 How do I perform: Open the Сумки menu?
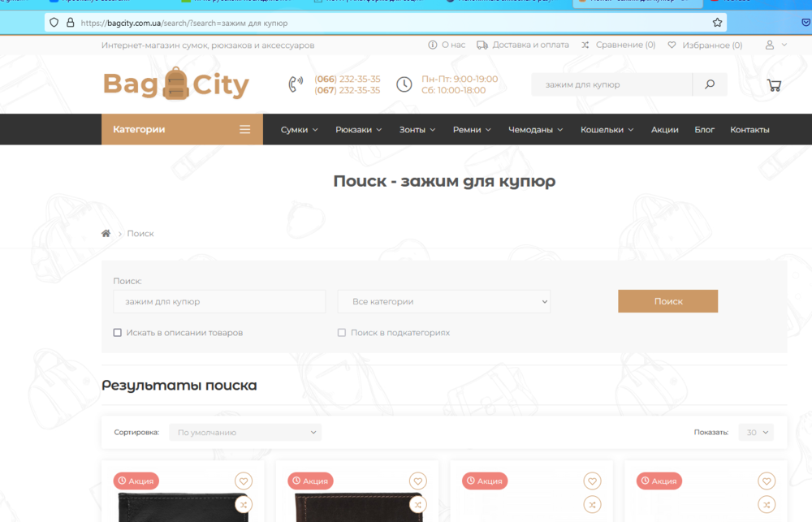point(299,130)
